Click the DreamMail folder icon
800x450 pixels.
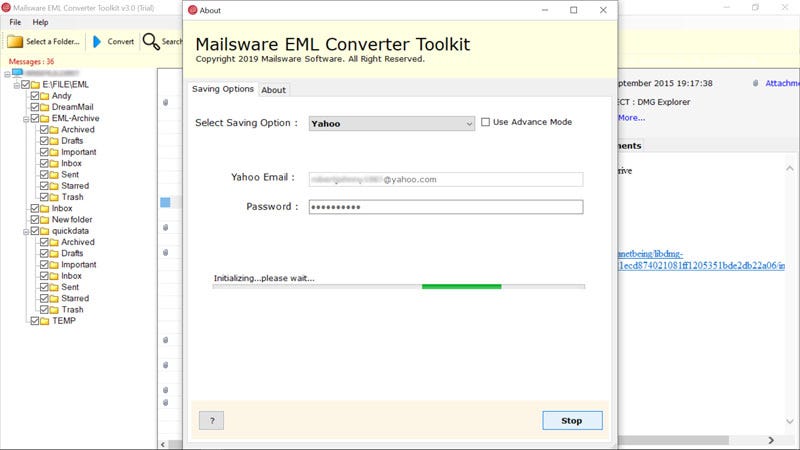tap(45, 107)
